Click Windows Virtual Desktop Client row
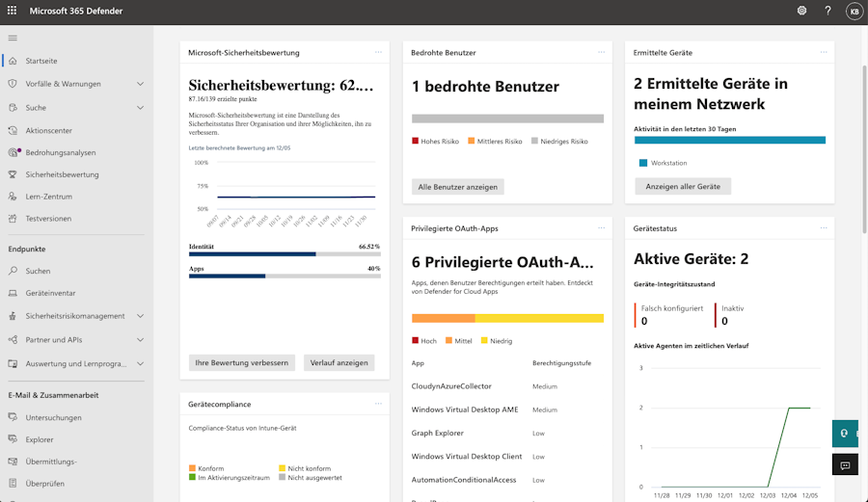Viewport: 868px width, 502px height. click(507, 457)
